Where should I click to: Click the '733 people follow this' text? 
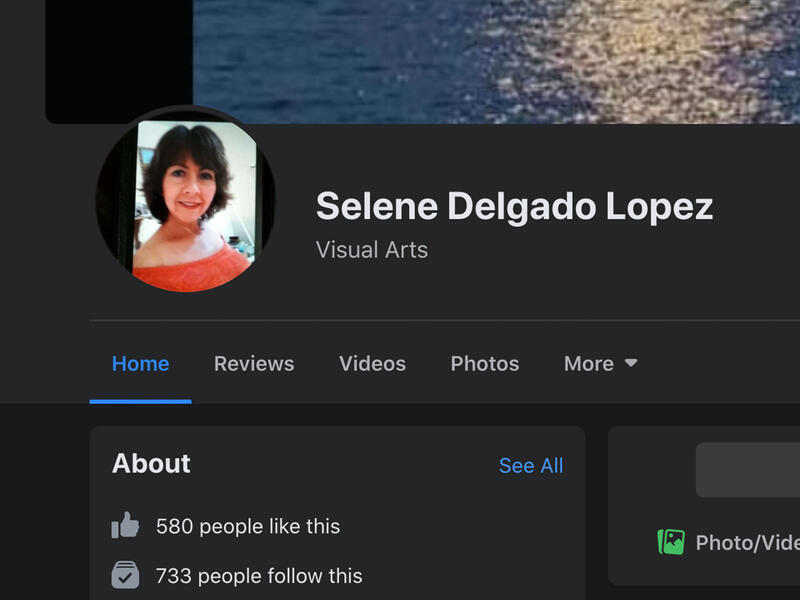259,576
